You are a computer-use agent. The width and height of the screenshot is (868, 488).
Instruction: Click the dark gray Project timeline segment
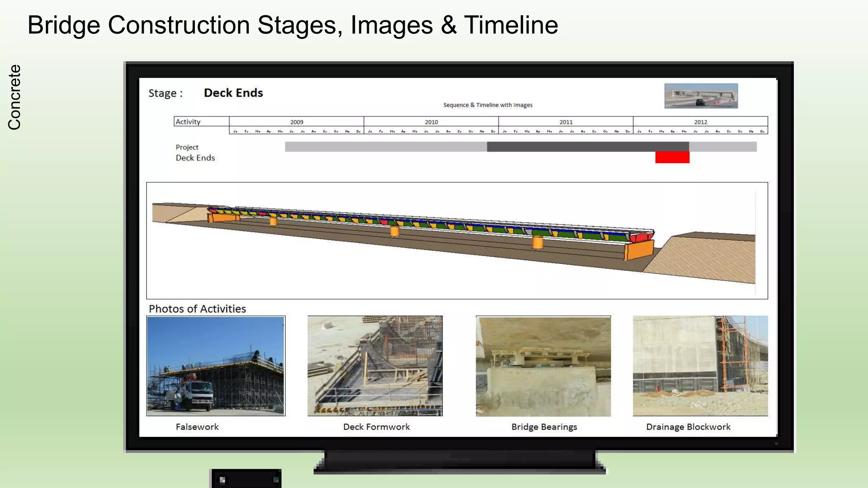(x=587, y=147)
